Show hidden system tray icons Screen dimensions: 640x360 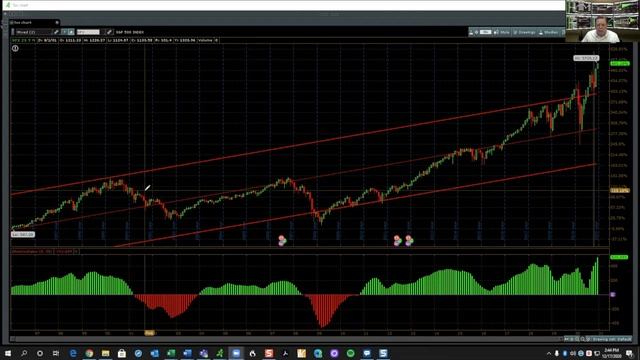pyautogui.click(x=549, y=353)
